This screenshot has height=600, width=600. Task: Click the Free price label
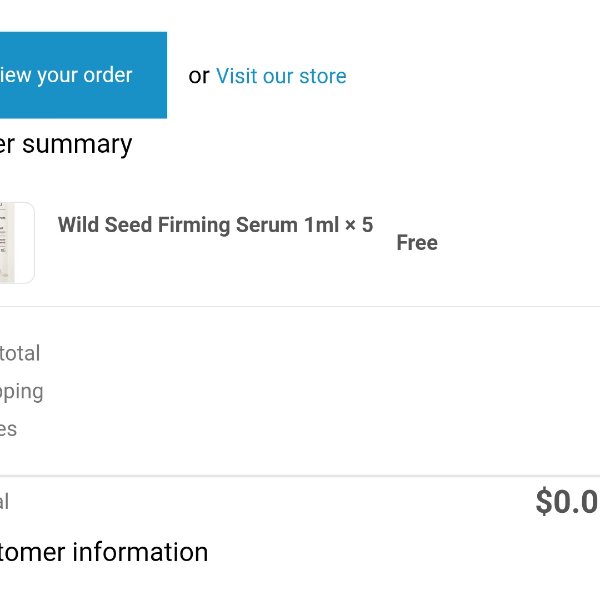pyautogui.click(x=417, y=243)
